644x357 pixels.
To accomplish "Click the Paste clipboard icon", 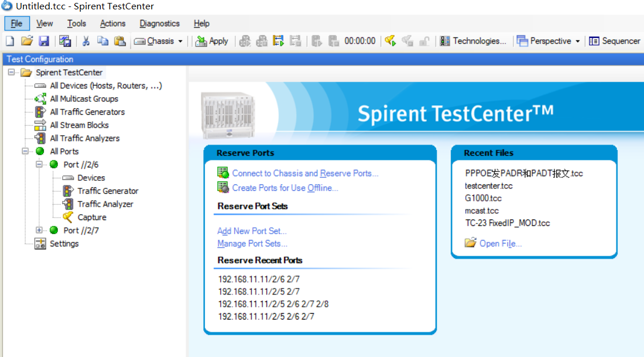I will point(119,41).
